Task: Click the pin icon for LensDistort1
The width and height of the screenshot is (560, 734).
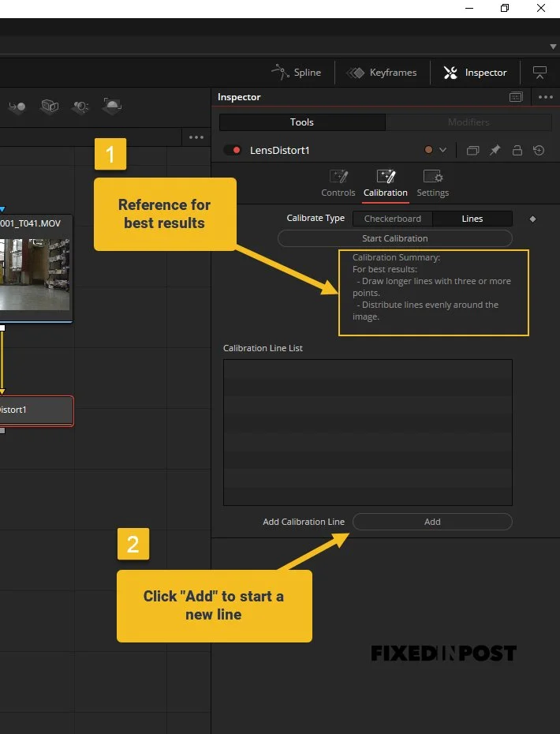Action: 495,150
